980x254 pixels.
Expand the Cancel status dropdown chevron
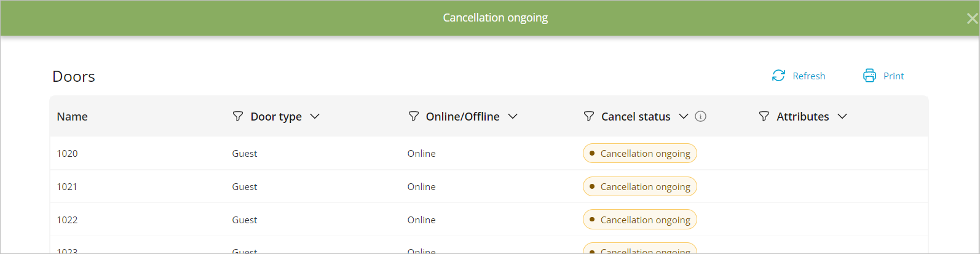pyautogui.click(x=684, y=116)
